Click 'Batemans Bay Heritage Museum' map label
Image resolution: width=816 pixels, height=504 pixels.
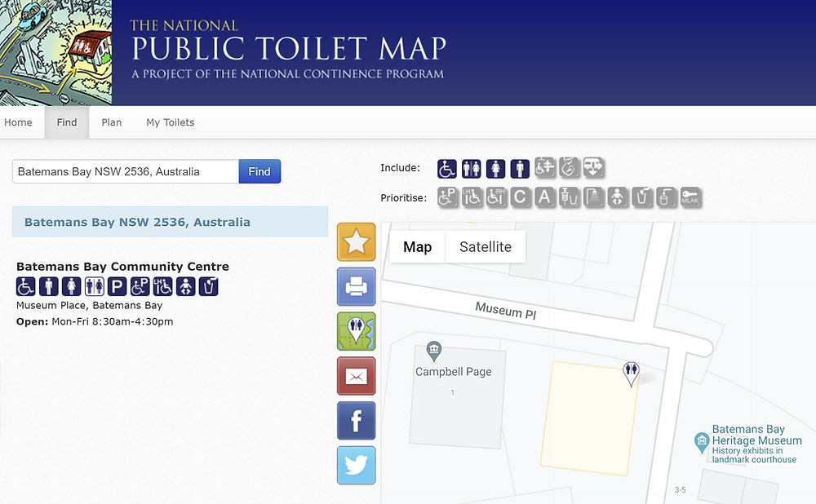(x=756, y=435)
